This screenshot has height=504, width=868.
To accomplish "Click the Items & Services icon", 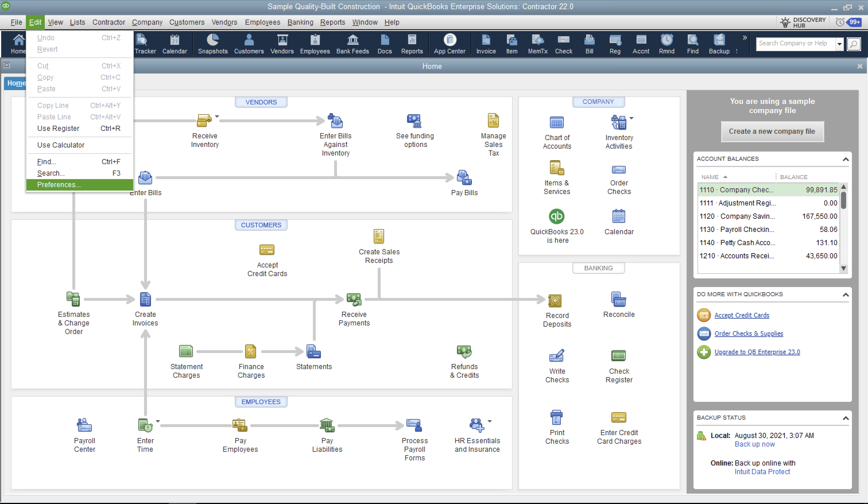I will pyautogui.click(x=557, y=168).
